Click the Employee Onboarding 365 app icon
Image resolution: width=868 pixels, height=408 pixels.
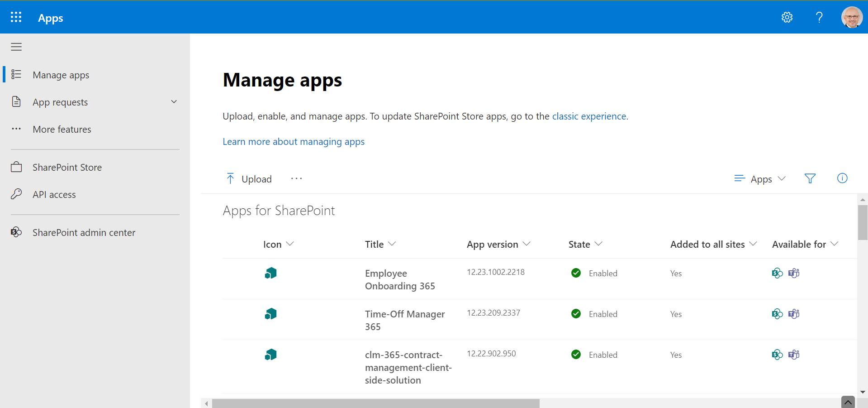click(x=270, y=273)
